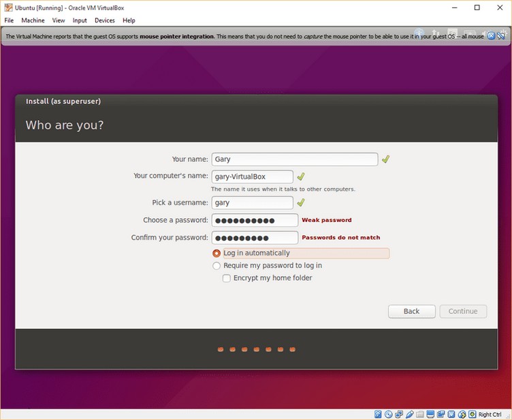Click the 'Install (as superuser)' title
Screen dimensions: 512x420
(x=63, y=101)
